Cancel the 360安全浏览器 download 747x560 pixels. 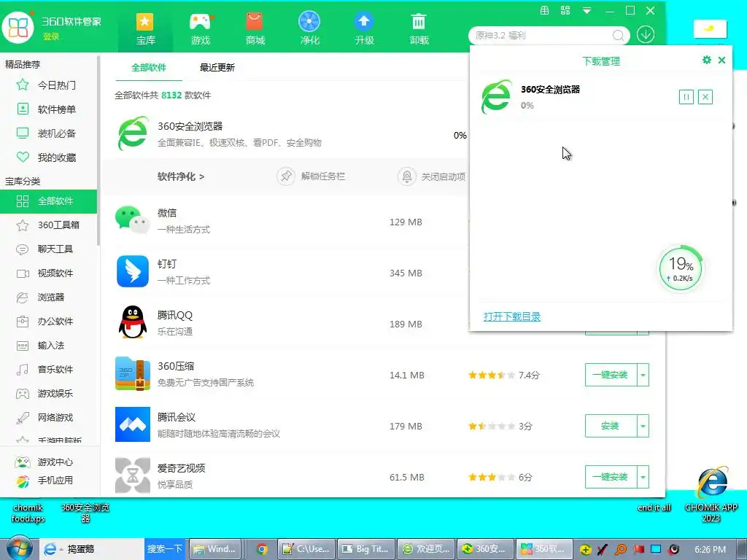pos(705,97)
